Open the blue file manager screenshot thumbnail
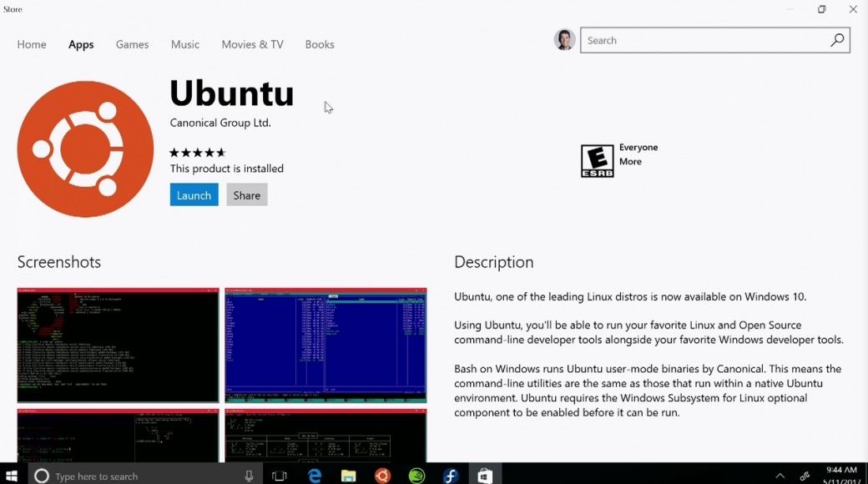The height and width of the screenshot is (484, 868). 326,345
